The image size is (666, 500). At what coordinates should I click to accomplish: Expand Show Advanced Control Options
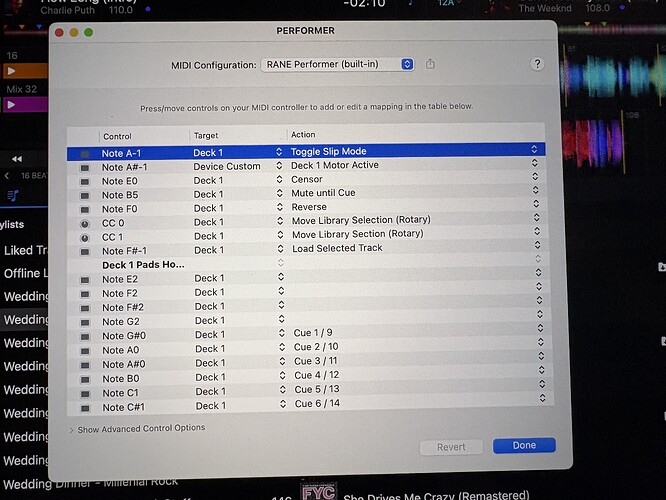(x=138, y=428)
